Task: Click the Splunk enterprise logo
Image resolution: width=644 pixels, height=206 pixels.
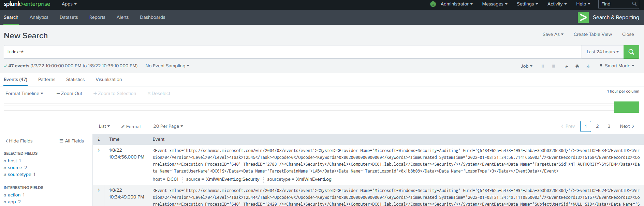Action: pyautogui.click(x=27, y=4)
